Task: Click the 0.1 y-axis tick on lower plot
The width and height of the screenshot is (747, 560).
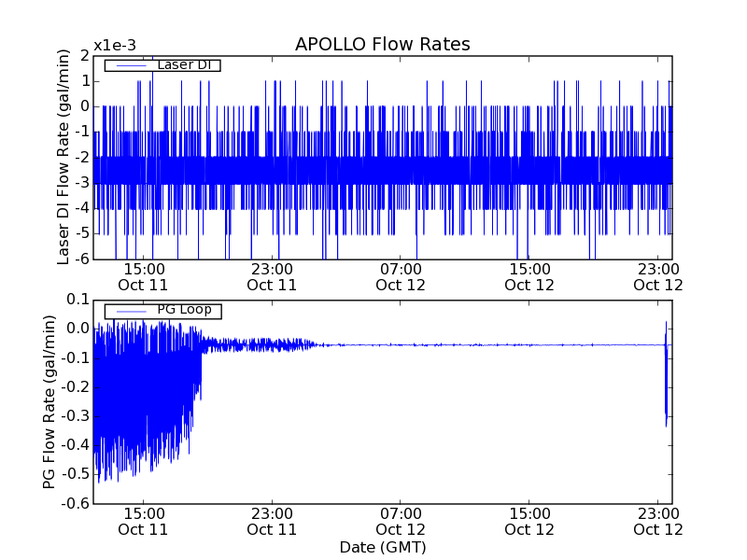Action: (77, 300)
